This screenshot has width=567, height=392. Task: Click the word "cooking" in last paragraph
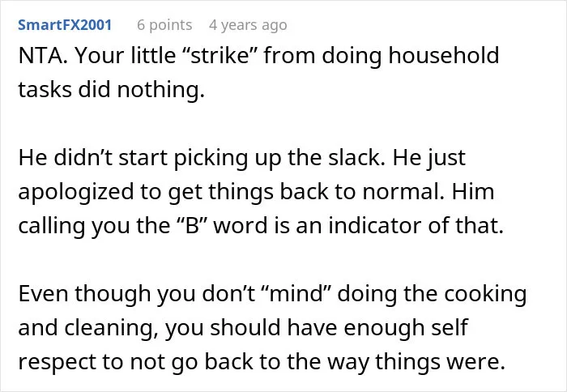tap(485, 294)
